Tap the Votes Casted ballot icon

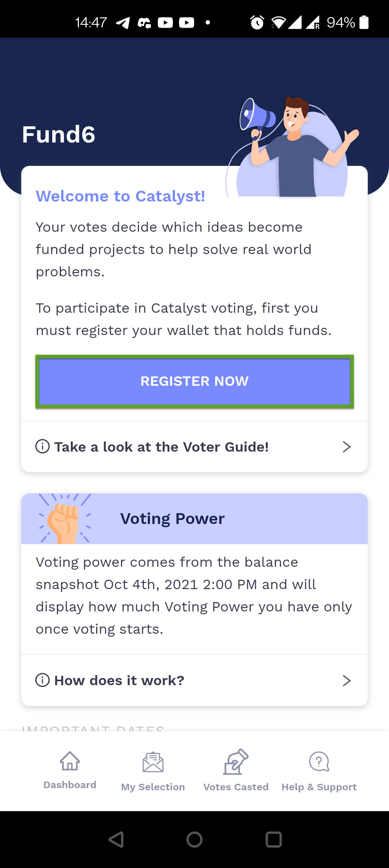pyautogui.click(x=236, y=761)
